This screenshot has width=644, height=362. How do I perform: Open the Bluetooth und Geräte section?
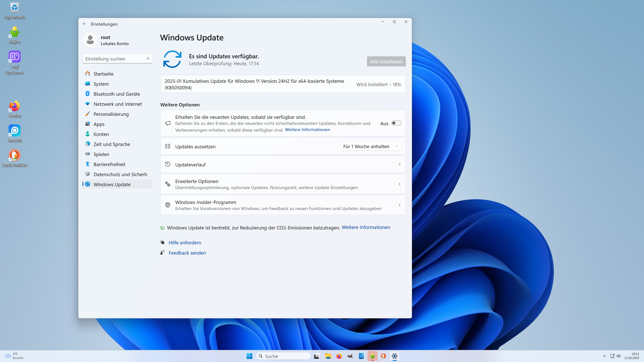(x=117, y=94)
